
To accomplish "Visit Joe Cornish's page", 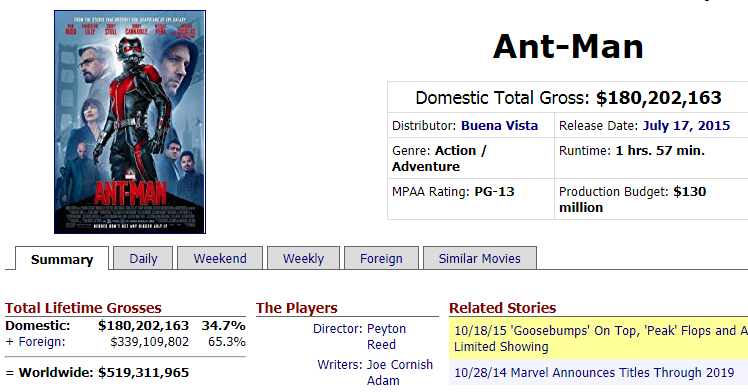I will click(400, 364).
